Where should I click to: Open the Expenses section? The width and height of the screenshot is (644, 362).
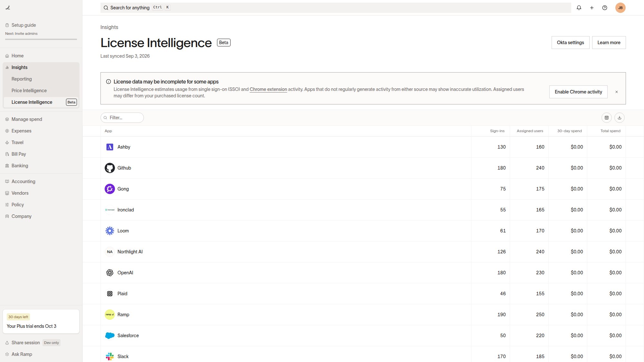[41, 131]
